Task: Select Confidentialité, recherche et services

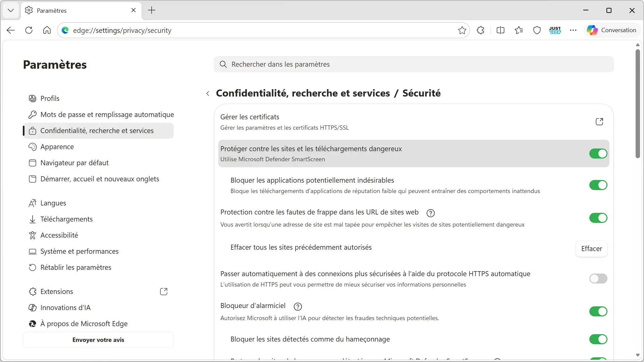Action: pyautogui.click(x=98, y=131)
